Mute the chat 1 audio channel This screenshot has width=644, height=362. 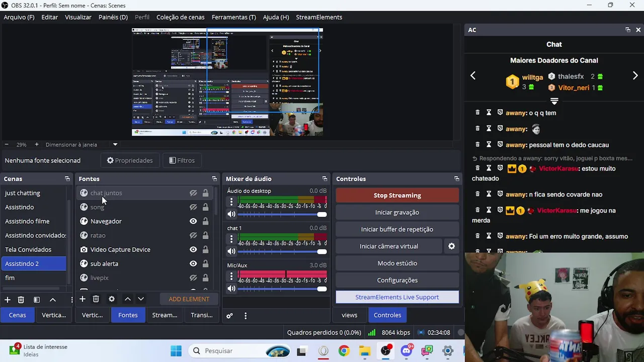click(231, 251)
